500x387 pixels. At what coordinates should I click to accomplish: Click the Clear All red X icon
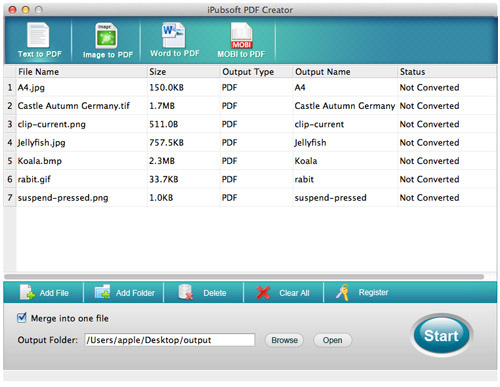pyautogui.click(x=263, y=292)
